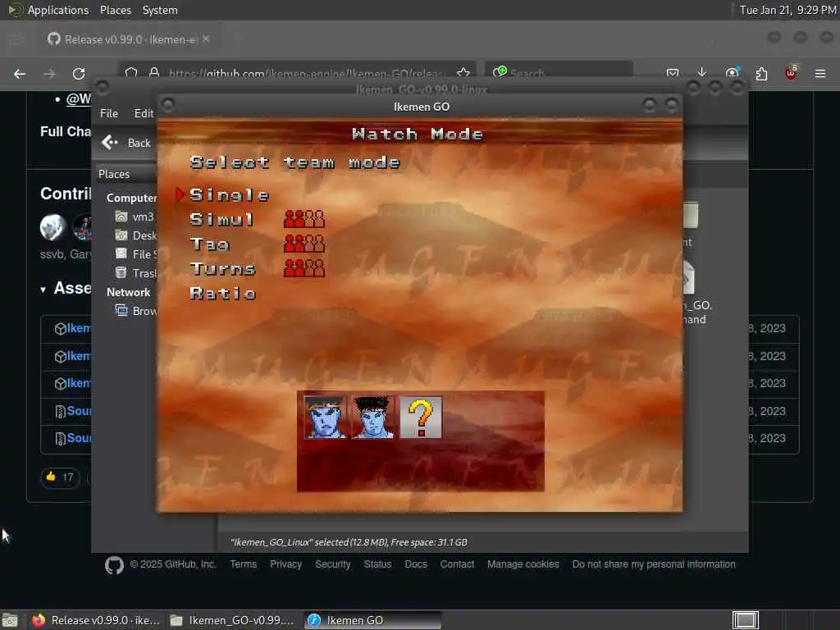Switch to Firefox taskbar entry
The height and width of the screenshot is (630, 840).
pyautogui.click(x=97, y=620)
